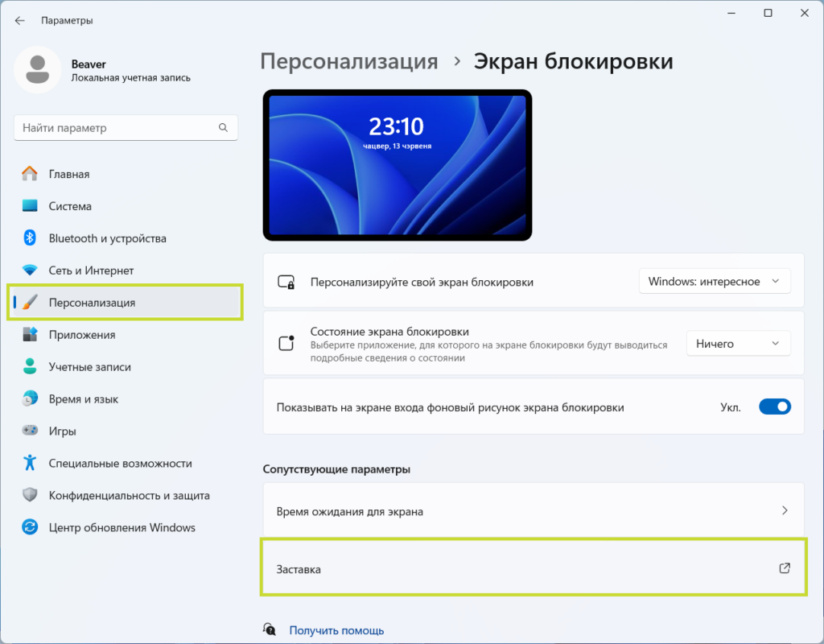Maximize the Параметры window
This screenshot has width=824, height=644.
pyautogui.click(x=768, y=13)
